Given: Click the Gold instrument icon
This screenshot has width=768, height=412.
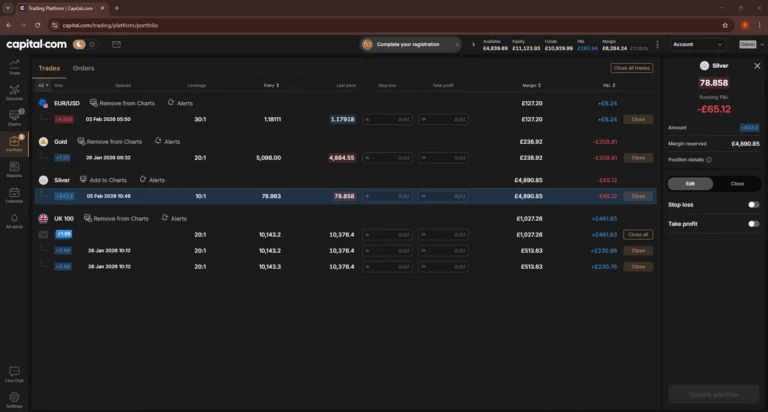Looking at the screenshot, I should [43, 142].
